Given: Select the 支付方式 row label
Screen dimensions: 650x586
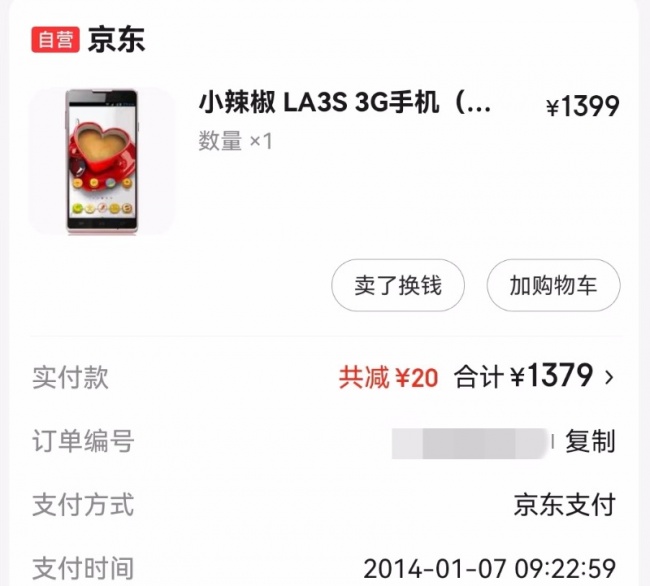Looking at the screenshot, I should point(83,505).
